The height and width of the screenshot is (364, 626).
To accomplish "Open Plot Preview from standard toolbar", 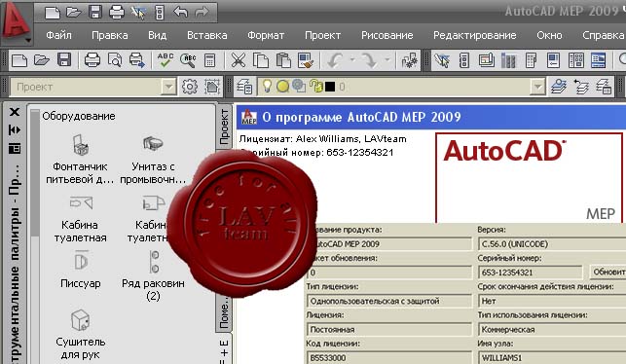I will pyautogui.click(x=115, y=60).
